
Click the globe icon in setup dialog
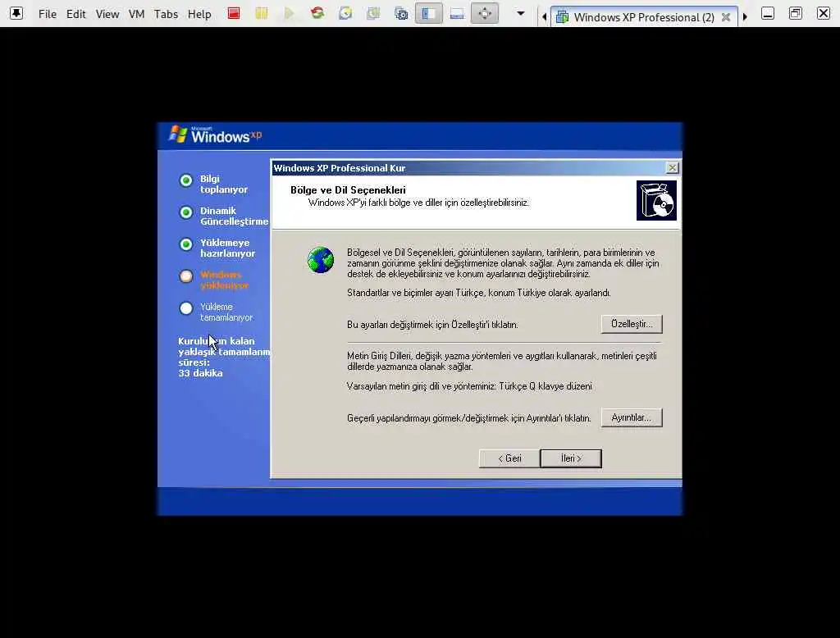(321, 260)
